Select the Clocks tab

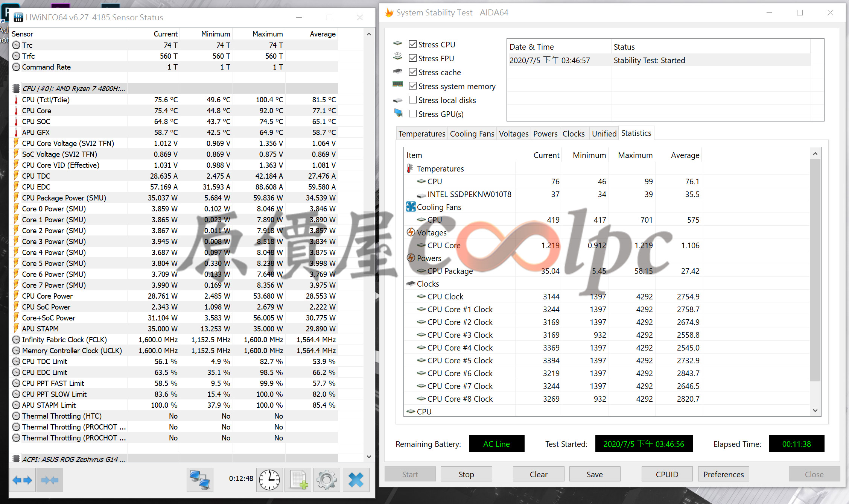[x=574, y=134]
